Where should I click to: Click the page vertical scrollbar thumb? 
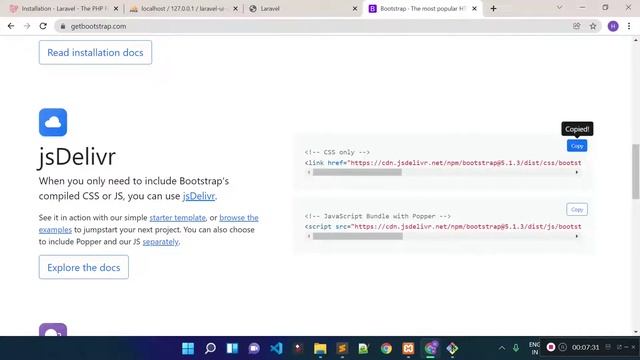[636, 171]
